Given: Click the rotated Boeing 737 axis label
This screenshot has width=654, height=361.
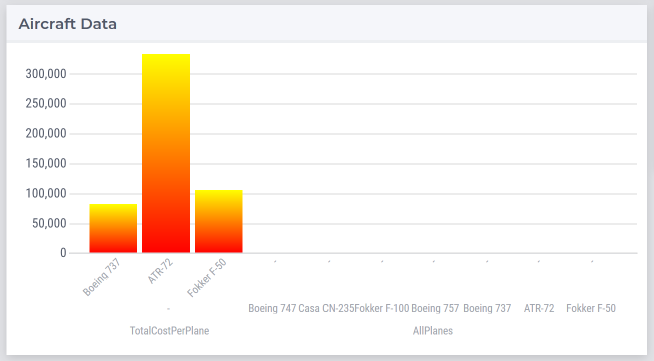Looking at the screenshot, I should point(101,277).
